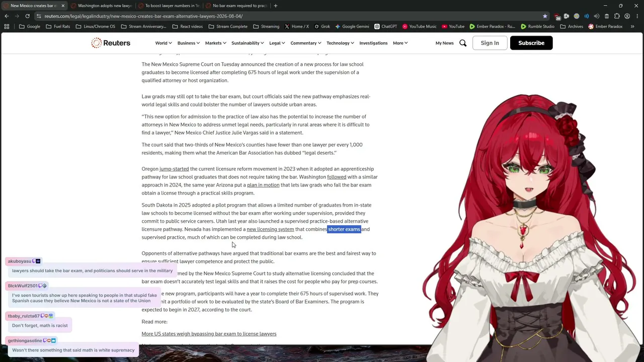The image size is (644, 362).
Task: Click the Reuters logo
Action: tap(111, 43)
